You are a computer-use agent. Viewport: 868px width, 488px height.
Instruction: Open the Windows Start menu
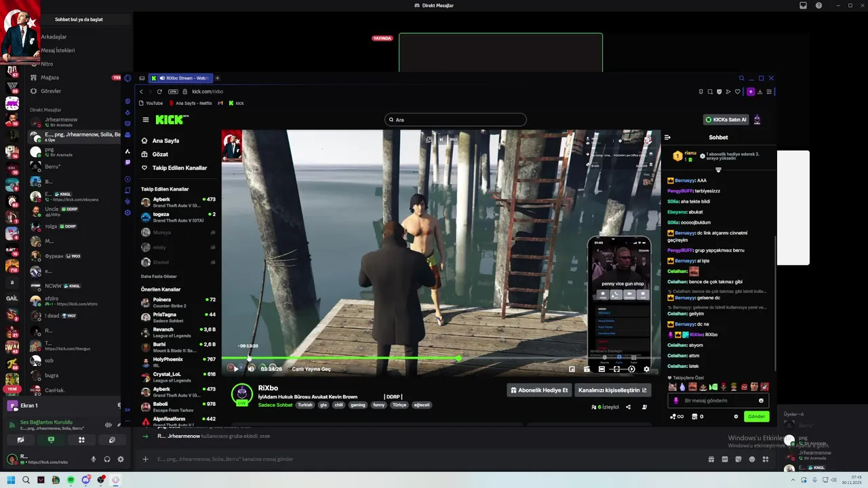(x=11, y=480)
